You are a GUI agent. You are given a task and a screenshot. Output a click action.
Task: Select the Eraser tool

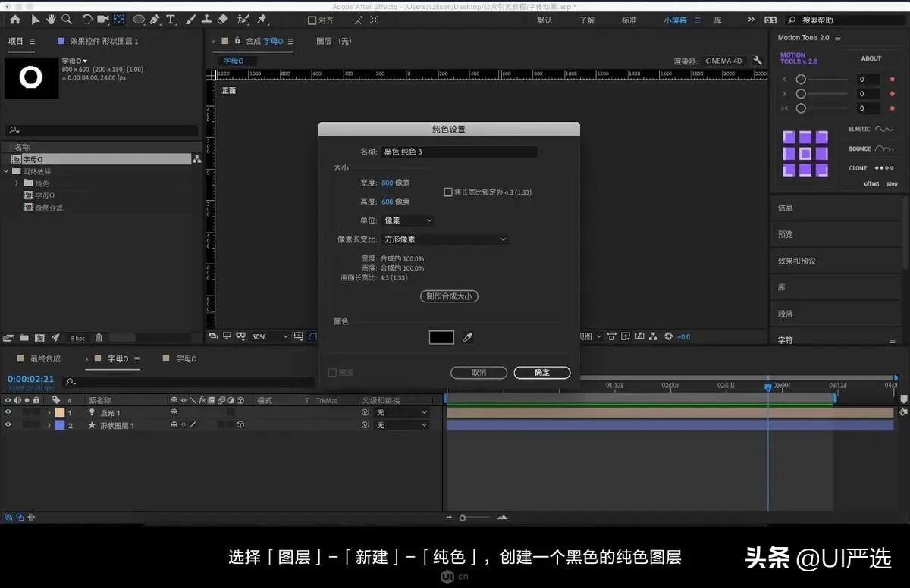(223, 20)
